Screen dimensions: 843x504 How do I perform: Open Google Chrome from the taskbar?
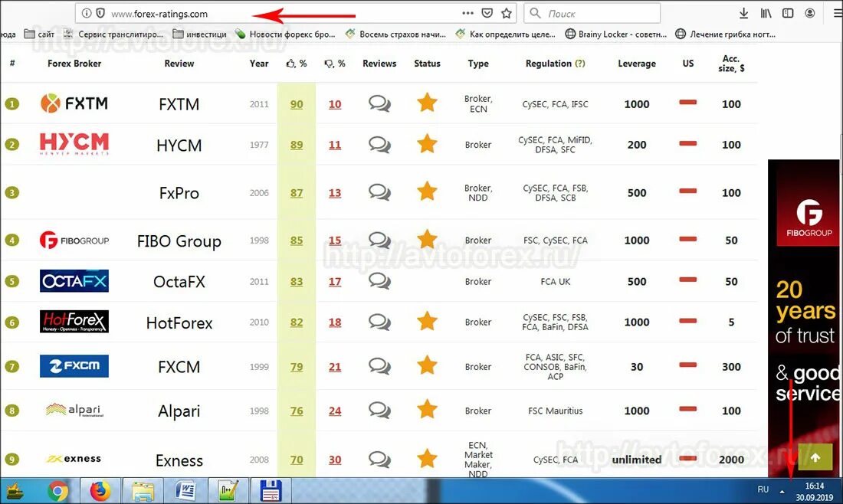click(57, 490)
